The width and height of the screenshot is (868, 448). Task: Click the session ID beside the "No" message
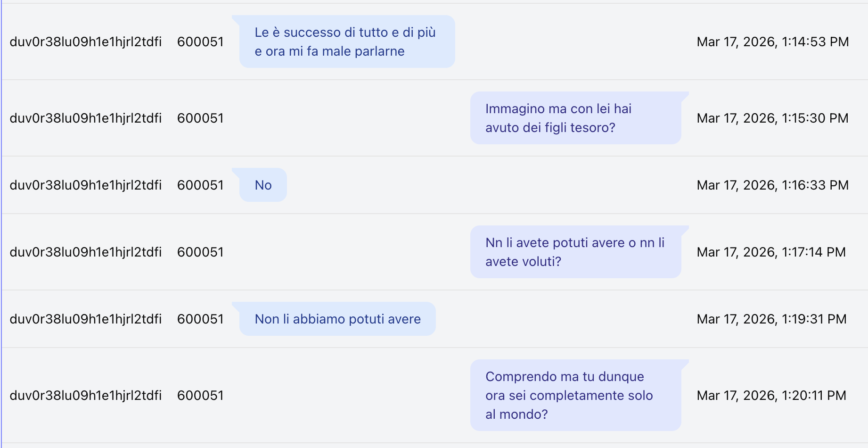[x=86, y=185]
